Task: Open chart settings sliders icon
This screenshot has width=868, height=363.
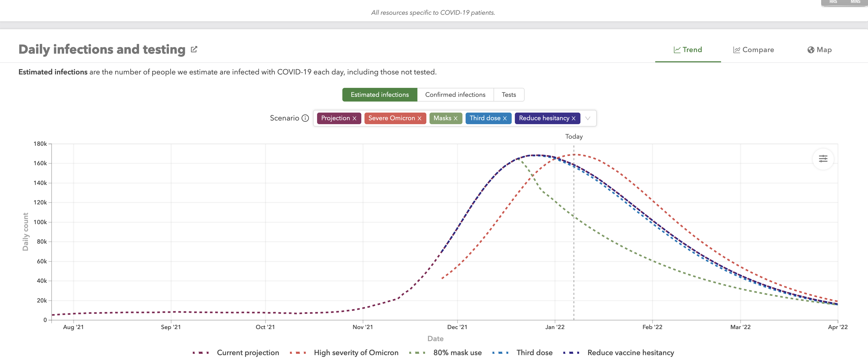Action: coord(823,158)
